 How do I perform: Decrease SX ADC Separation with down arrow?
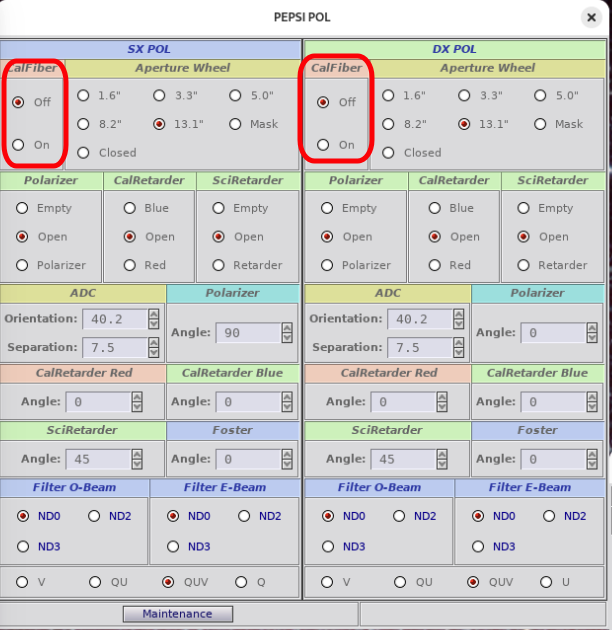[153, 352]
